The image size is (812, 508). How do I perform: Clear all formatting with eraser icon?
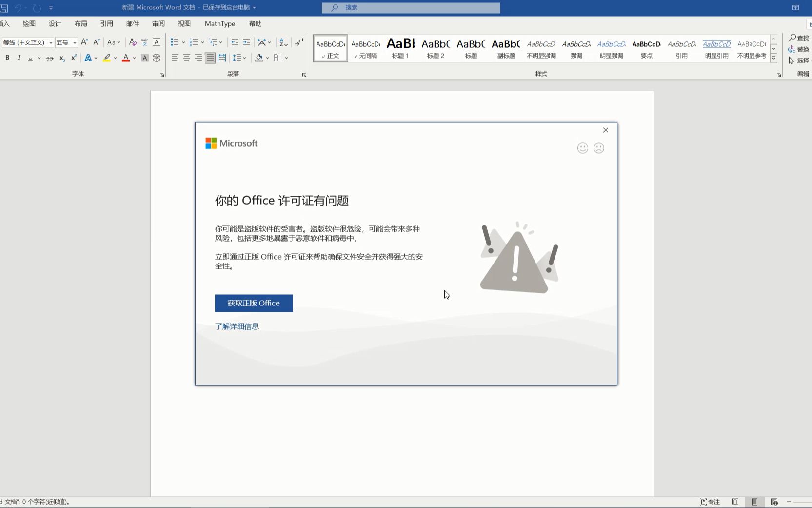tap(133, 42)
